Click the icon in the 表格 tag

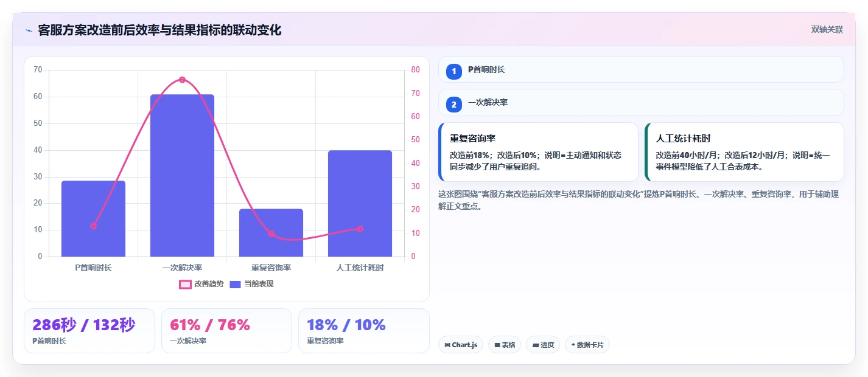[497, 345]
